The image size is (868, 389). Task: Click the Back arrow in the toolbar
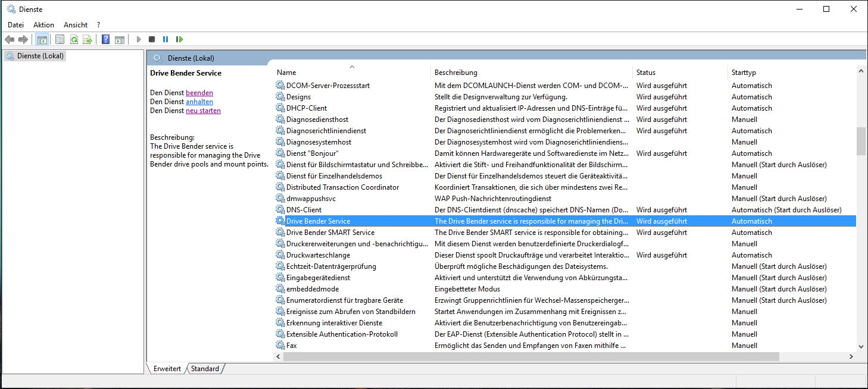coord(10,39)
